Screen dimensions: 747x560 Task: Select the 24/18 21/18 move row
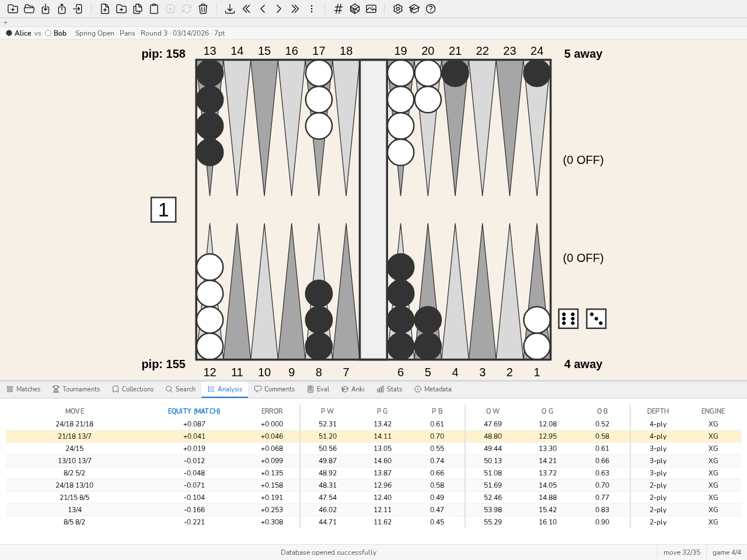(373, 424)
